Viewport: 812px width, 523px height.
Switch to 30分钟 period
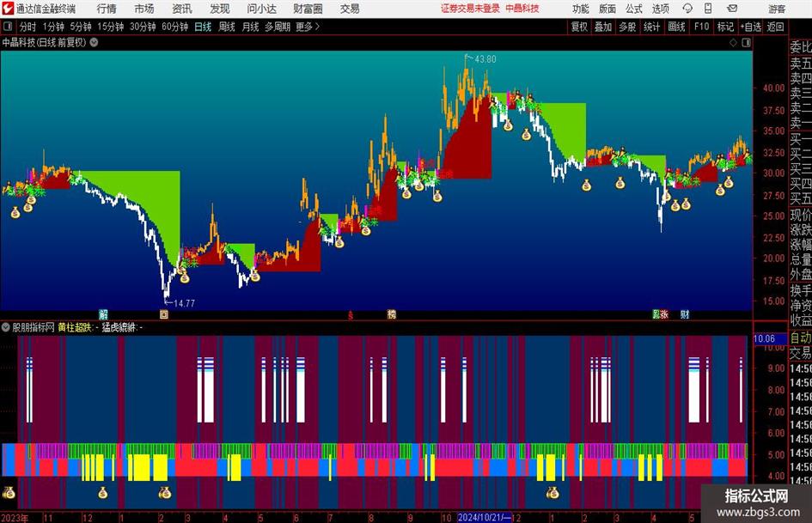[x=143, y=27]
